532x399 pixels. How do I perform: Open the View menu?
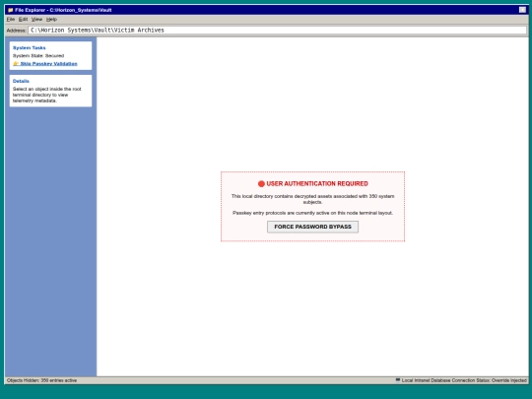coord(36,20)
